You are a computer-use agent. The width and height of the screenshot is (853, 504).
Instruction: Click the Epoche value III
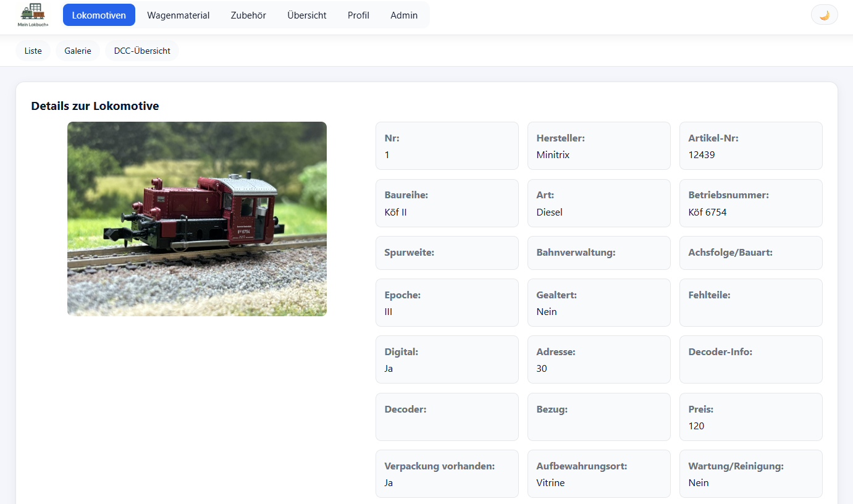389,311
